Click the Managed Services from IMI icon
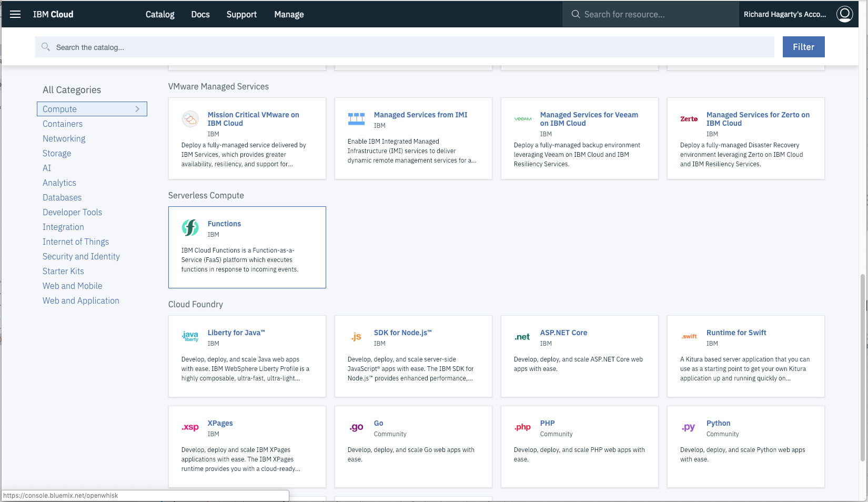This screenshot has width=868, height=502. tap(356, 119)
